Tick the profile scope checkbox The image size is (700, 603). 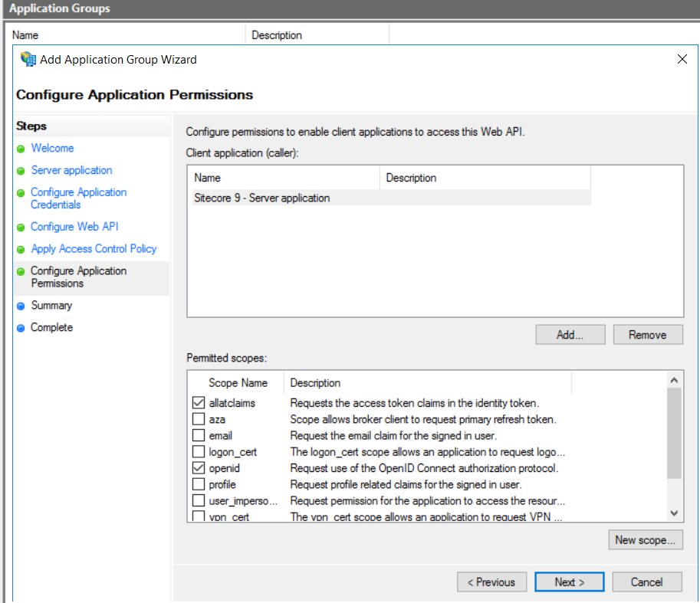pyautogui.click(x=199, y=484)
